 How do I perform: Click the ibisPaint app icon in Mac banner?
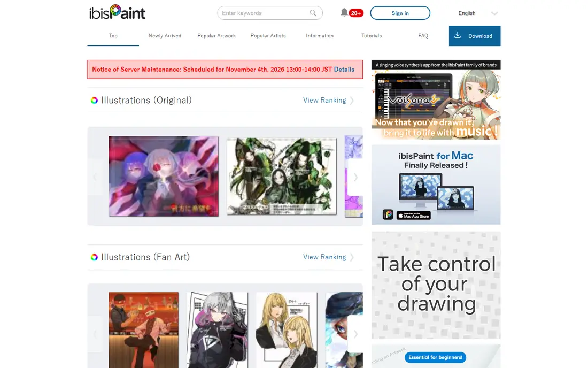[388, 214]
